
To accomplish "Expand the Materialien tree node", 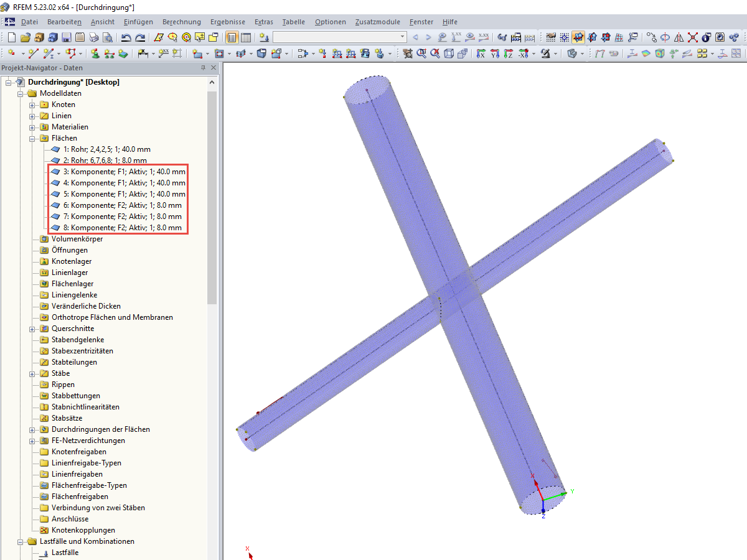I will tap(32, 127).
